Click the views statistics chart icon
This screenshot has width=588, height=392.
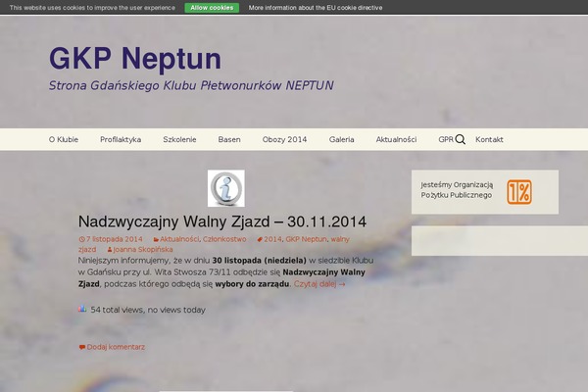[x=82, y=309]
